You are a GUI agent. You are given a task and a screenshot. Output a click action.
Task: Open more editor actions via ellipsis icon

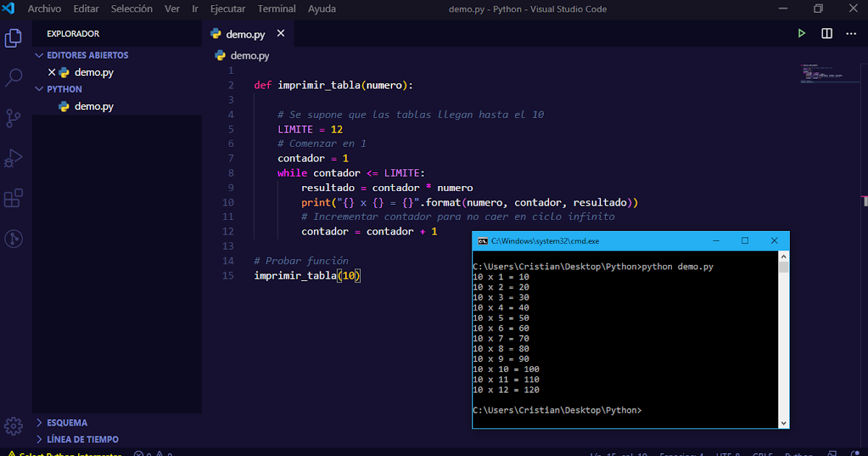(x=851, y=33)
